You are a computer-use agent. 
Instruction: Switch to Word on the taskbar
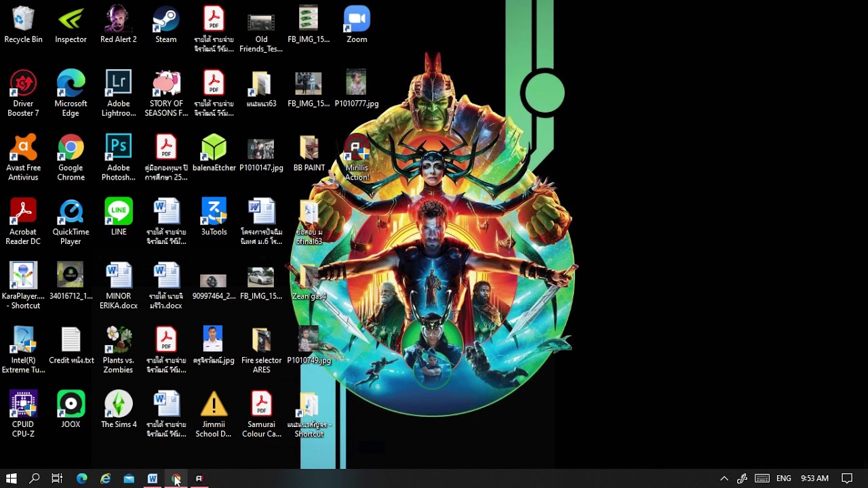153,479
